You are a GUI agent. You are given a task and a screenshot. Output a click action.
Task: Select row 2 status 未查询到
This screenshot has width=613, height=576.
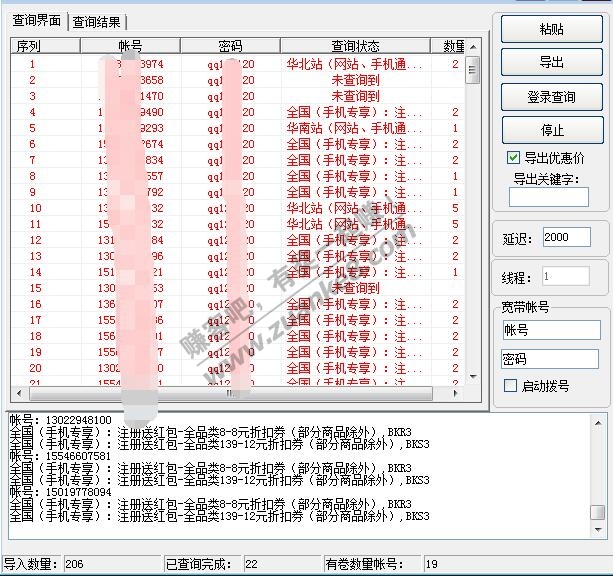coord(355,80)
